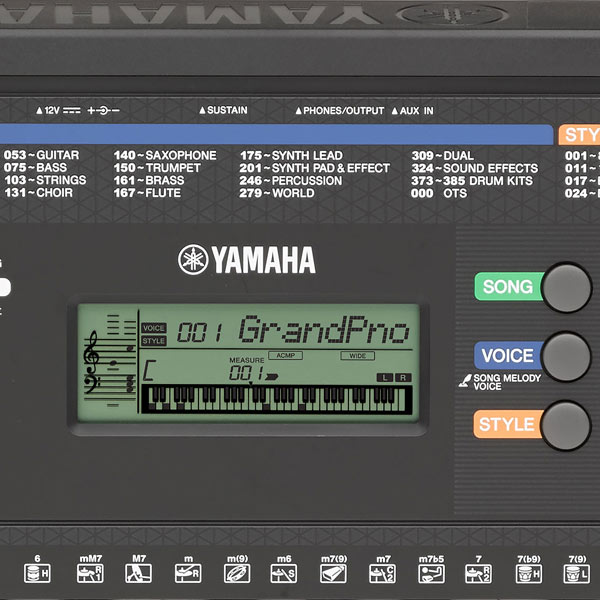Tap the high tom icon under 7(b9)
Viewport: 600px width, 600px height.
[x=528, y=573]
